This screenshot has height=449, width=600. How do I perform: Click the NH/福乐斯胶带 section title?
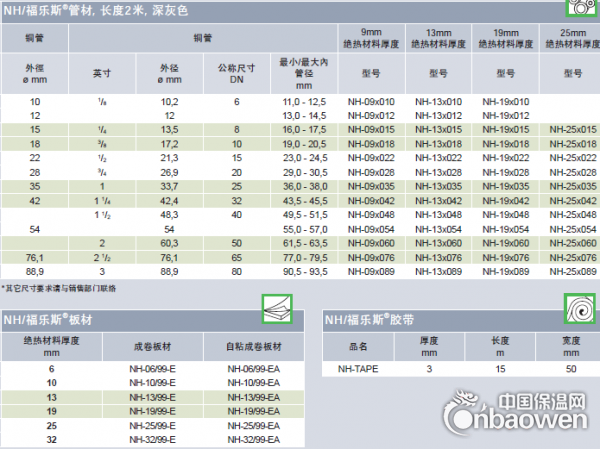(369, 319)
